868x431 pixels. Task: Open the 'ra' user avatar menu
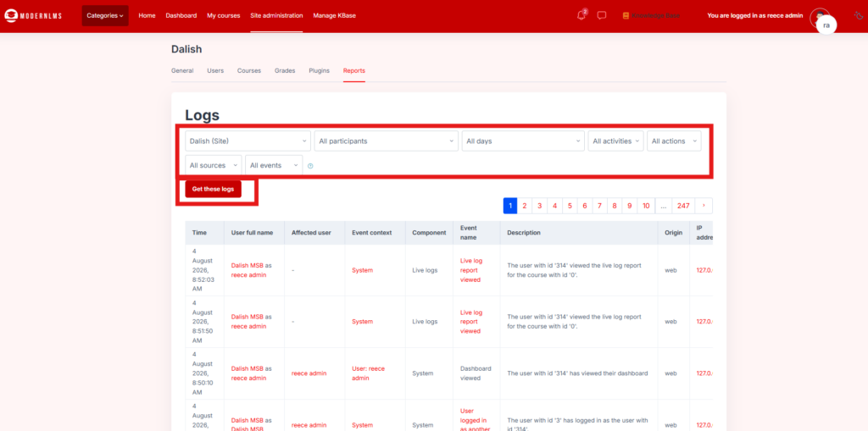(x=826, y=25)
